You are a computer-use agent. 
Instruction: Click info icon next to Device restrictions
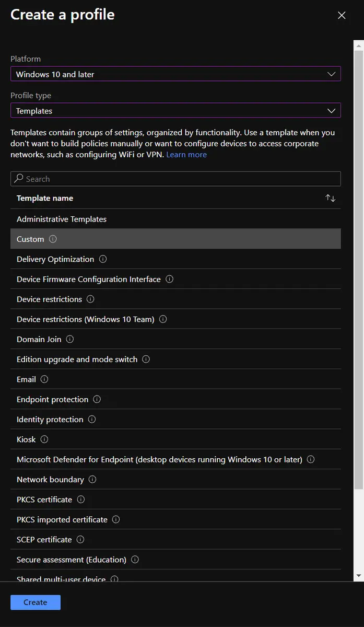(x=90, y=299)
